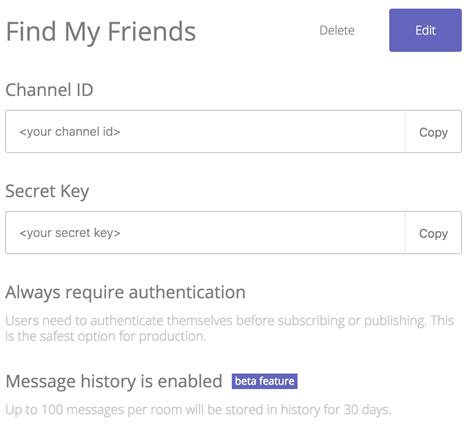The height and width of the screenshot is (428, 474).
Task: Select the '<your channel id>' placeholder text
Action: pyautogui.click(x=70, y=132)
